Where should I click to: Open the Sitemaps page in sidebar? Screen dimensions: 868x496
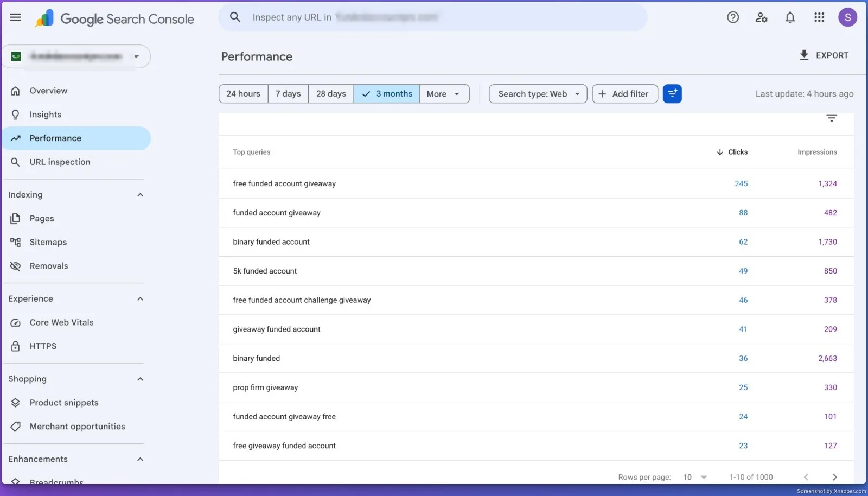[48, 242]
